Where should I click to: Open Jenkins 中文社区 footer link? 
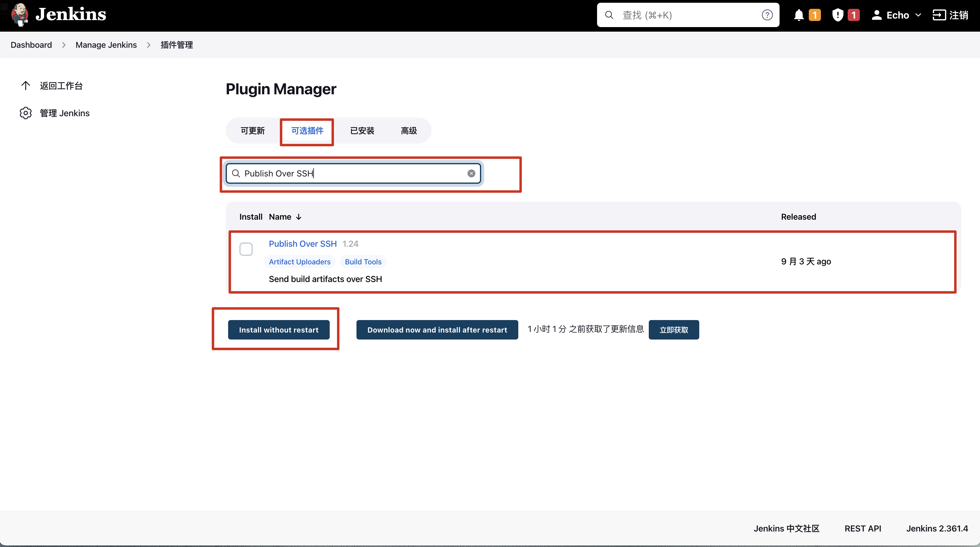[786, 528]
